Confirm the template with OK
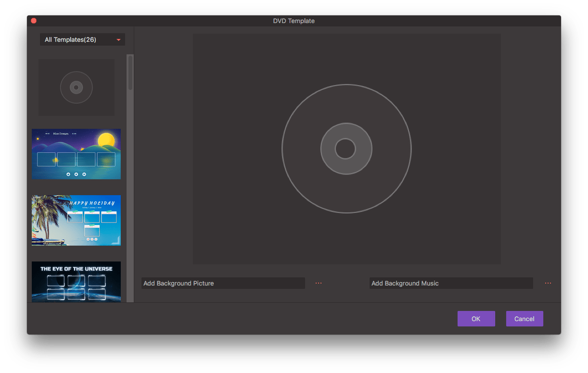Image resolution: width=588 pixels, height=373 pixels. point(476,319)
